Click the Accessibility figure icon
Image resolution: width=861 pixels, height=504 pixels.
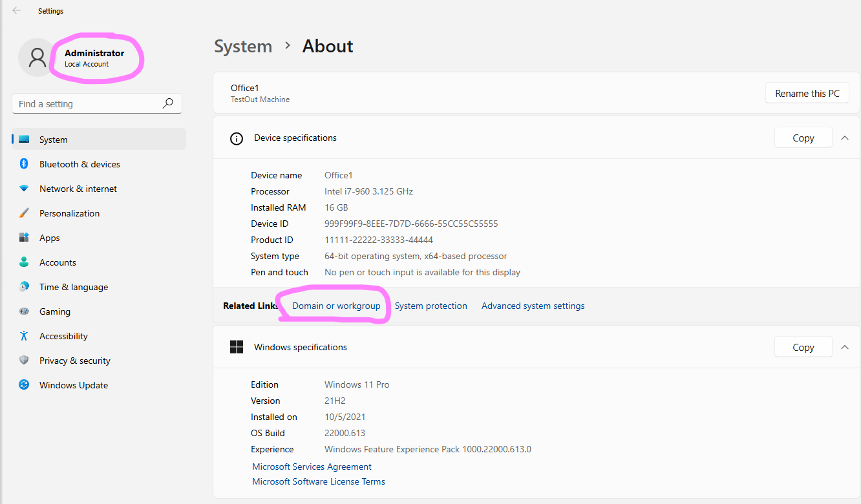tap(24, 336)
